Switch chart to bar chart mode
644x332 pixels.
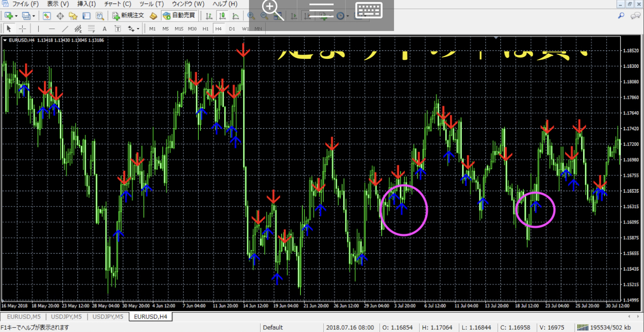click(x=209, y=16)
